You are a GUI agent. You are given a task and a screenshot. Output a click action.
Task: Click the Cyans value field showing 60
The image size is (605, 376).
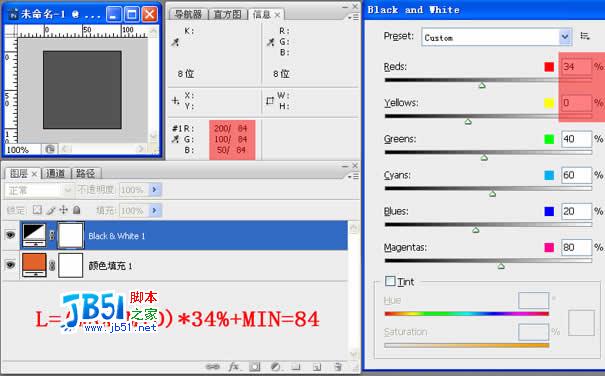pos(576,175)
